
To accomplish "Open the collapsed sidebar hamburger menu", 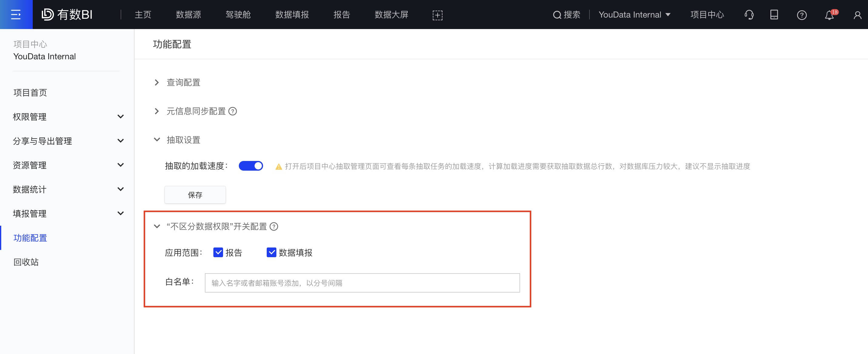I will pyautogui.click(x=16, y=14).
